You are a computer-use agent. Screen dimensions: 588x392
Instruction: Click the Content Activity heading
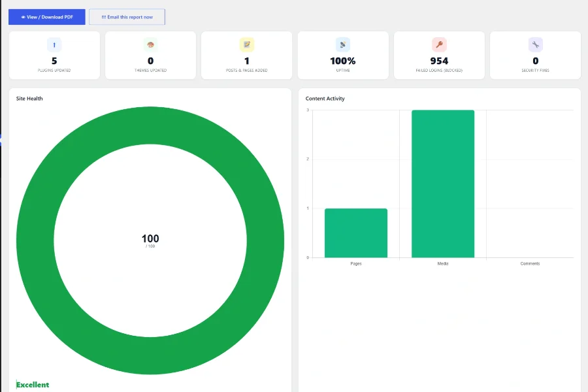[x=325, y=99]
